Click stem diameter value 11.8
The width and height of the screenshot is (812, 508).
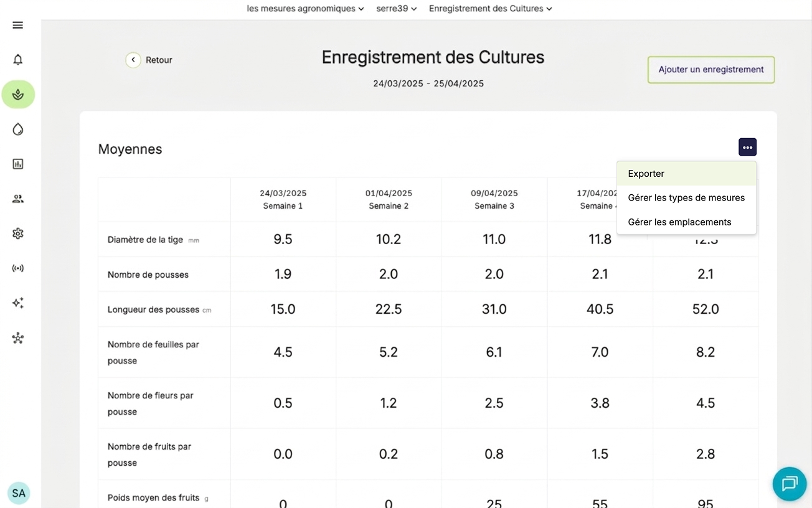(600, 240)
